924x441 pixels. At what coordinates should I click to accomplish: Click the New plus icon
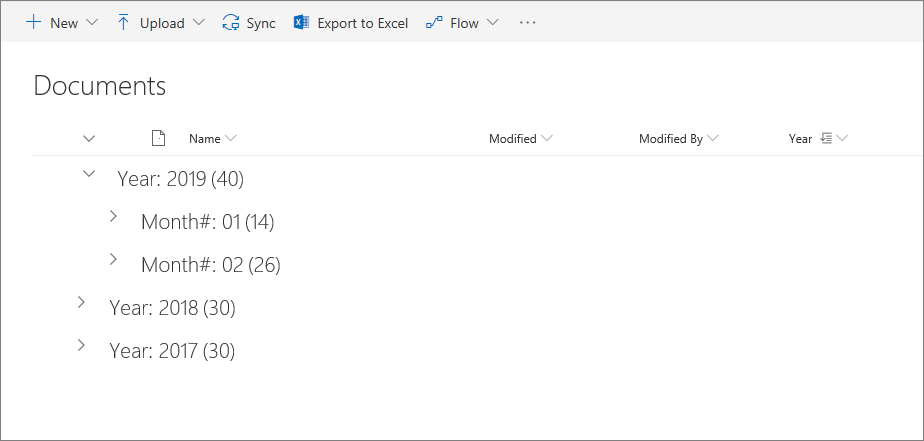(34, 22)
